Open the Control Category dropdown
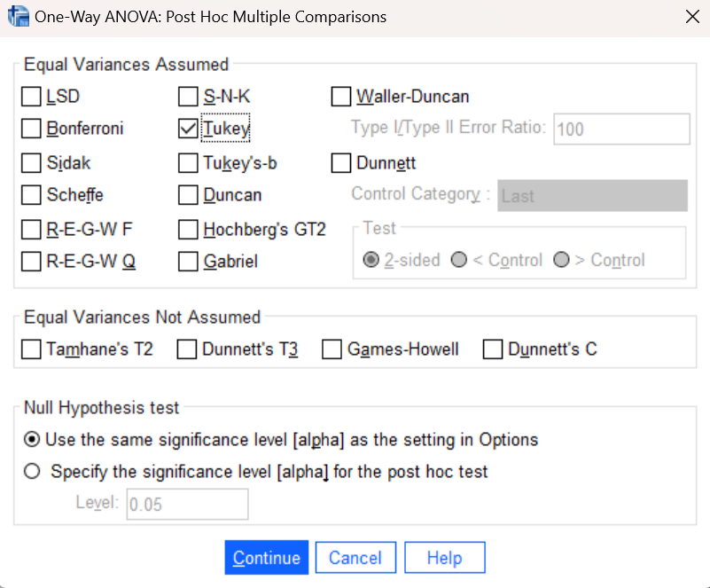This screenshot has height=588, width=710. (592, 196)
